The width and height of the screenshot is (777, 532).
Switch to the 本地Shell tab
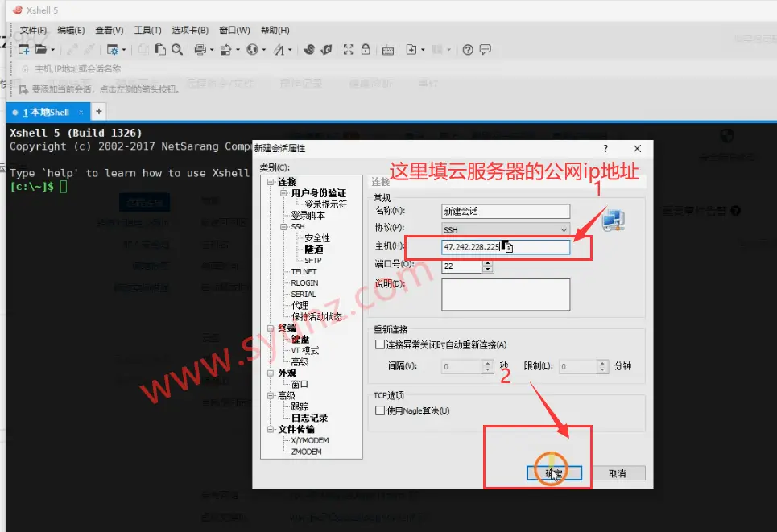[44, 112]
